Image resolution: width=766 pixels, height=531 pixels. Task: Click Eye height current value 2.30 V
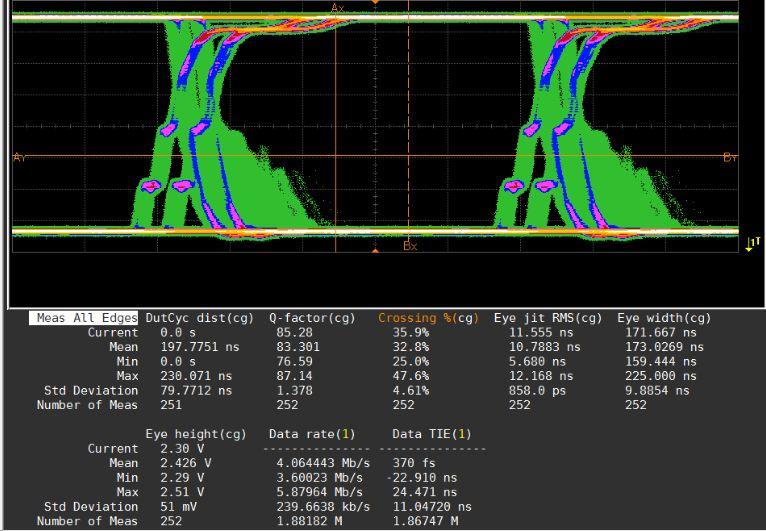[x=182, y=449]
